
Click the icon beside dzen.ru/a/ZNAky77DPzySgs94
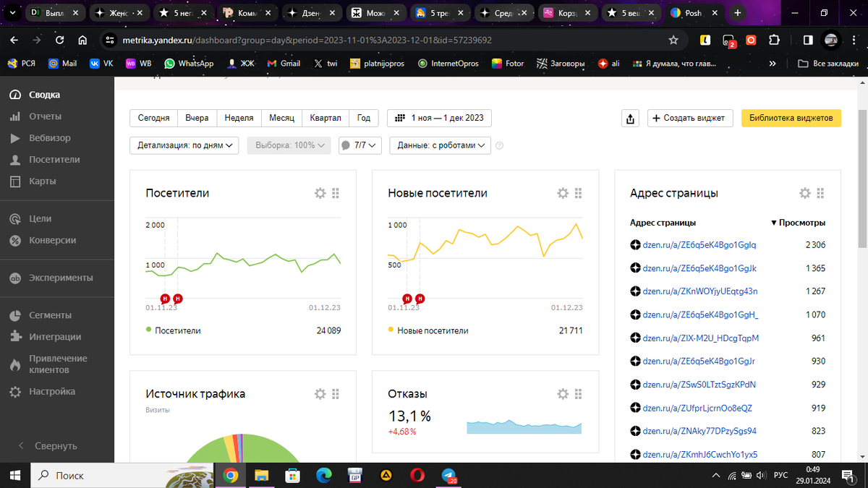click(x=635, y=431)
